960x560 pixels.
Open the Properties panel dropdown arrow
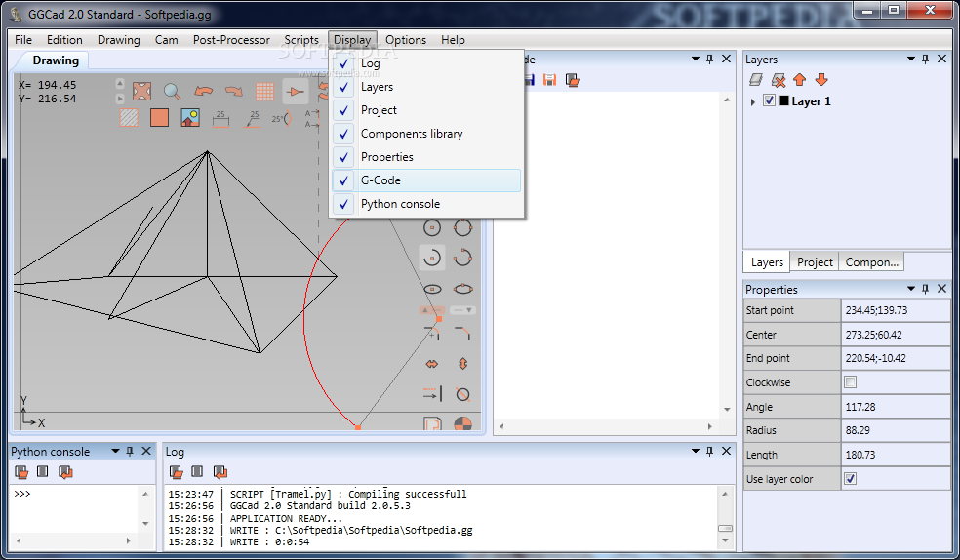coord(911,288)
